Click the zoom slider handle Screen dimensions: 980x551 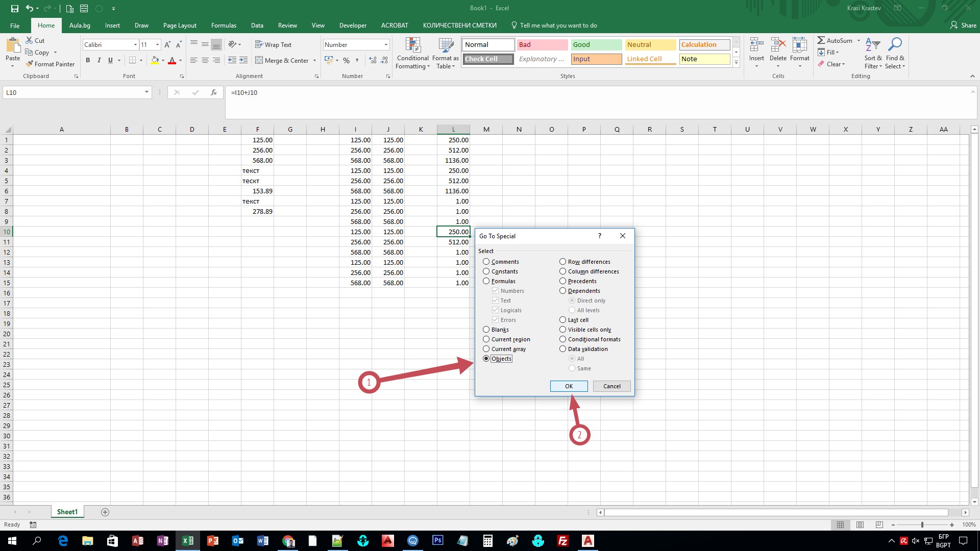tap(922, 524)
